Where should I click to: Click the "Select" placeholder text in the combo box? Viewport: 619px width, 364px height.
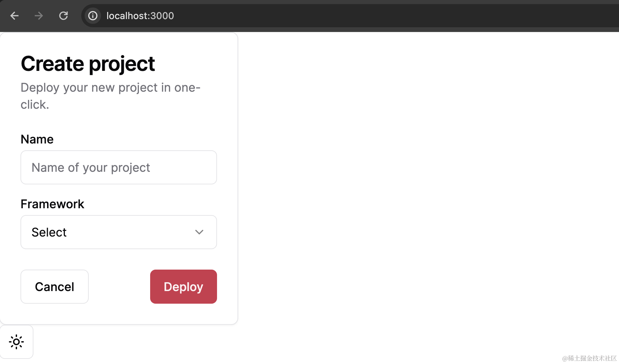click(x=49, y=232)
